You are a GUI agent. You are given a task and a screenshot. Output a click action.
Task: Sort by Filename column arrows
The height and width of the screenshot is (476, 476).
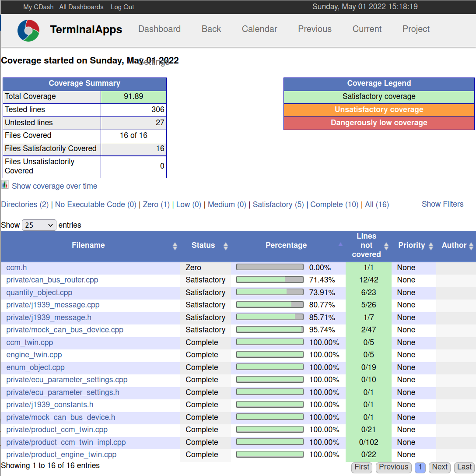pos(175,246)
